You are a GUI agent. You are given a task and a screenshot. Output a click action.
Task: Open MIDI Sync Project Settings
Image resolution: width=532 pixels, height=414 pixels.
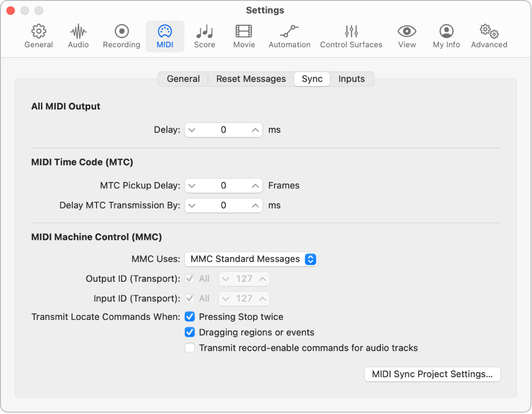pyautogui.click(x=432, y=374)
